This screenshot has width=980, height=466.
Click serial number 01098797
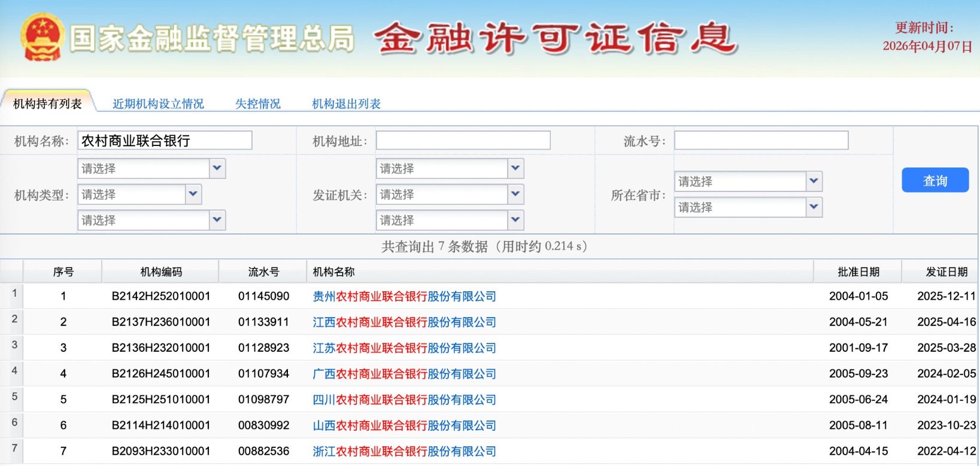263,399
